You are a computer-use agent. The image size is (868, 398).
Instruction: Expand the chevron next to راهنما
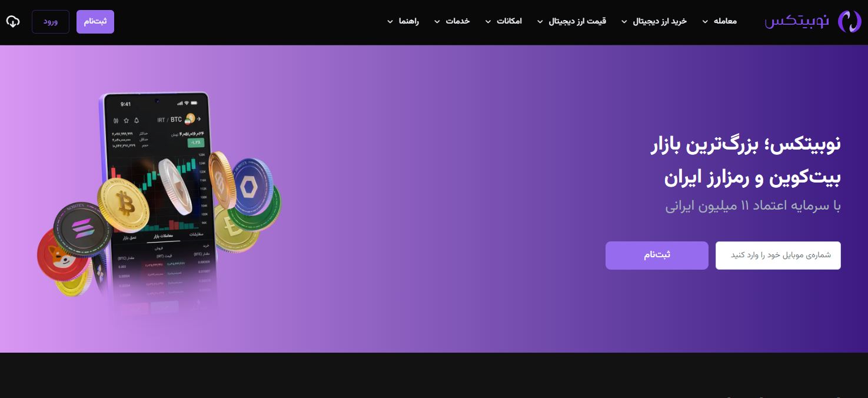tap(390, 22)
